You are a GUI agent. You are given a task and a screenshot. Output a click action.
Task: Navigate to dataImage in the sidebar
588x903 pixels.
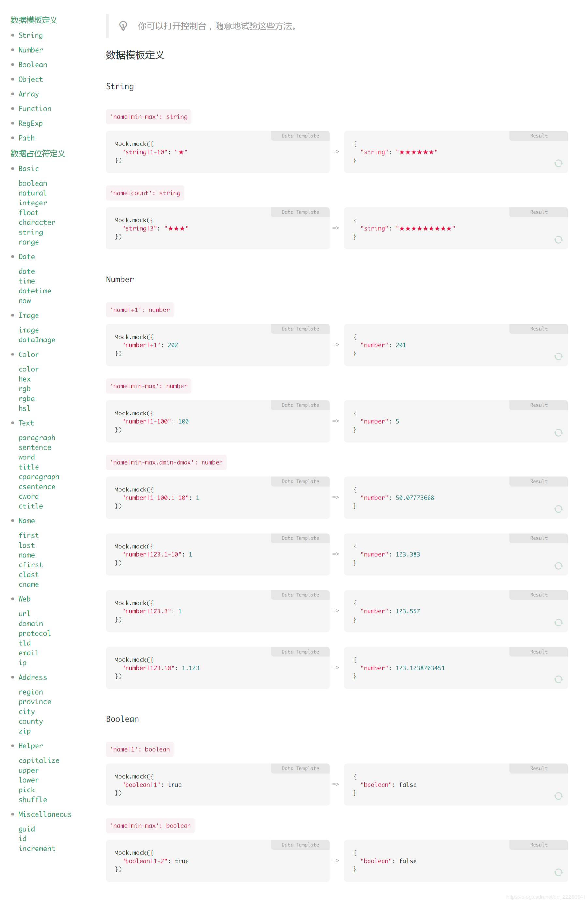click(37, 340)
